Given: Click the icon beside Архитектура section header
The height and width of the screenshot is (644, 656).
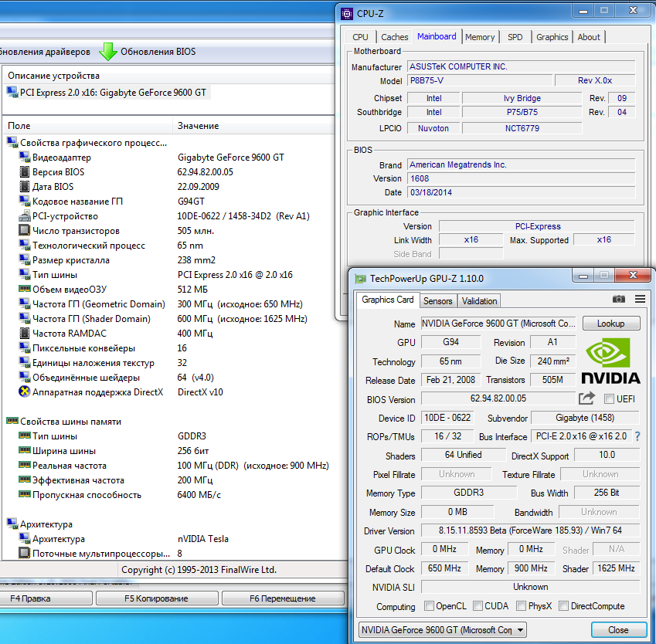Looking at the screenshot, I should coord(12,524).
